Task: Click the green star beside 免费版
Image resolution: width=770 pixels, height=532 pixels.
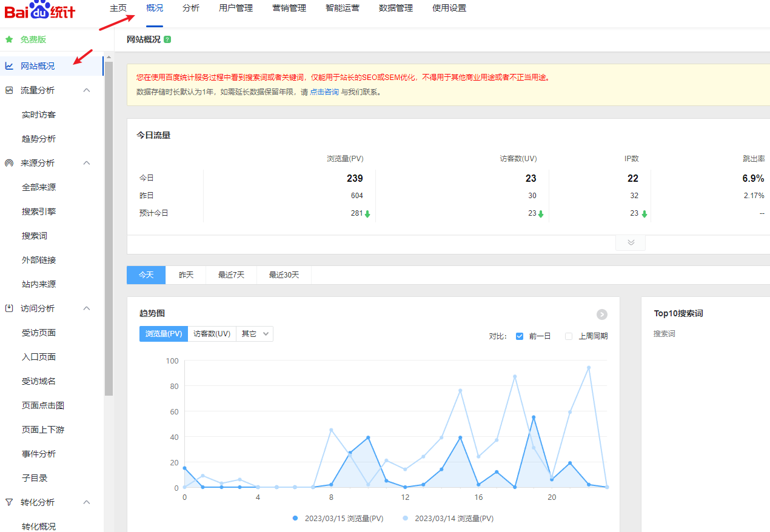Action: 8,39
